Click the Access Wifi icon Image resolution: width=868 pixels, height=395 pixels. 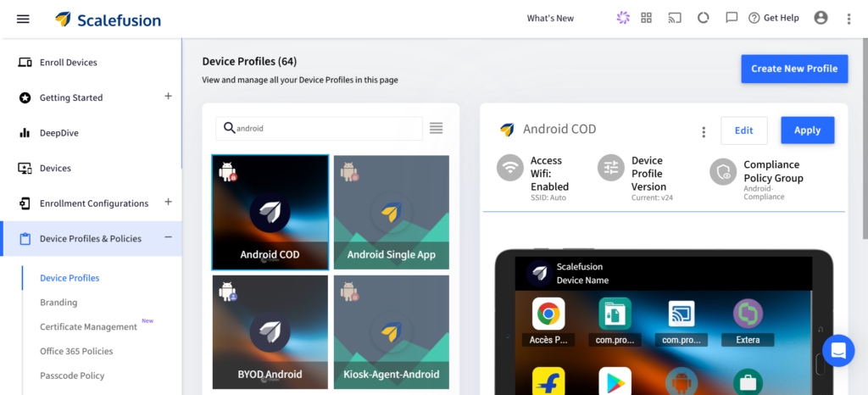pyautogui.click(x=509, y=168)
